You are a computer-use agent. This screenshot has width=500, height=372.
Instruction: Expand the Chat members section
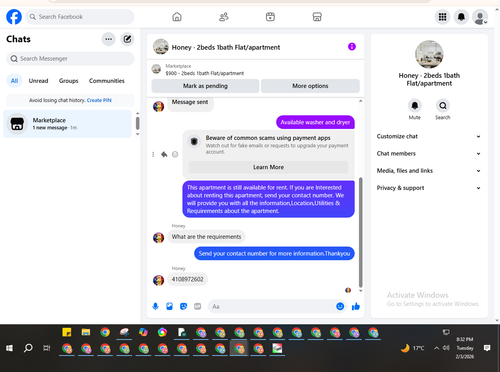tap(429, 154)
